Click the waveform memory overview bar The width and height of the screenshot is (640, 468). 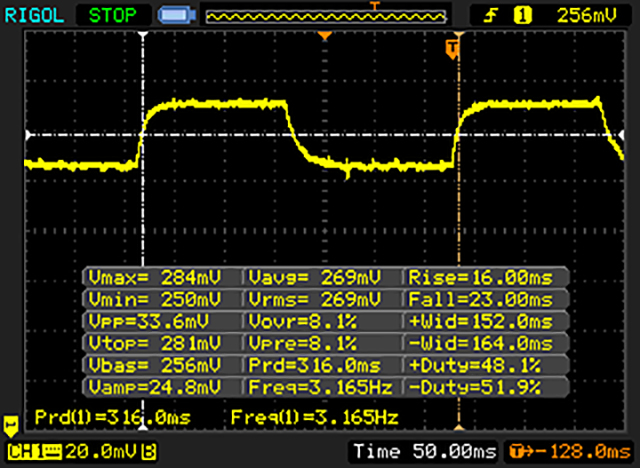click(326, 16)
